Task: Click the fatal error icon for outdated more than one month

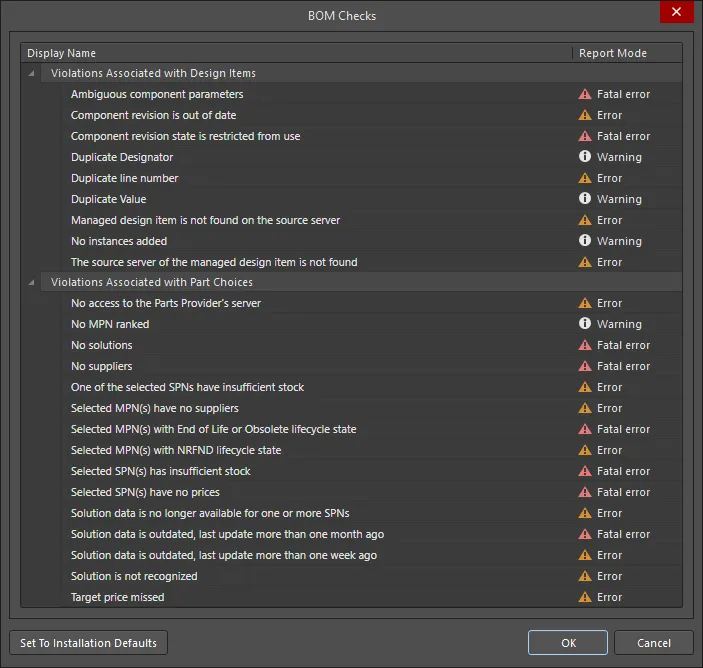Action: [x=585, y=534]
